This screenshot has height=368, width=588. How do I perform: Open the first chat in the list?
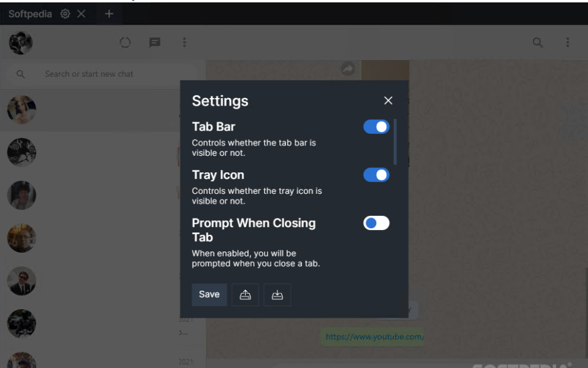tap(90, 110)
